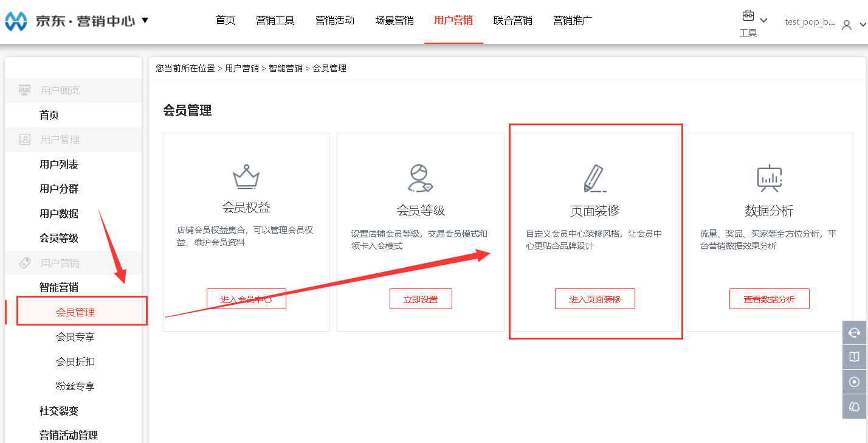Click 智能营销 in the breadcrumb
Image resolution: width=868 pixels, height=443 pixels.
[x=286, y=68]
